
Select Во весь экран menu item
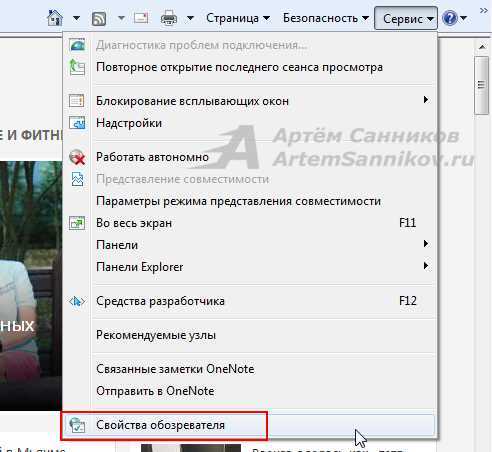(250, 223)
